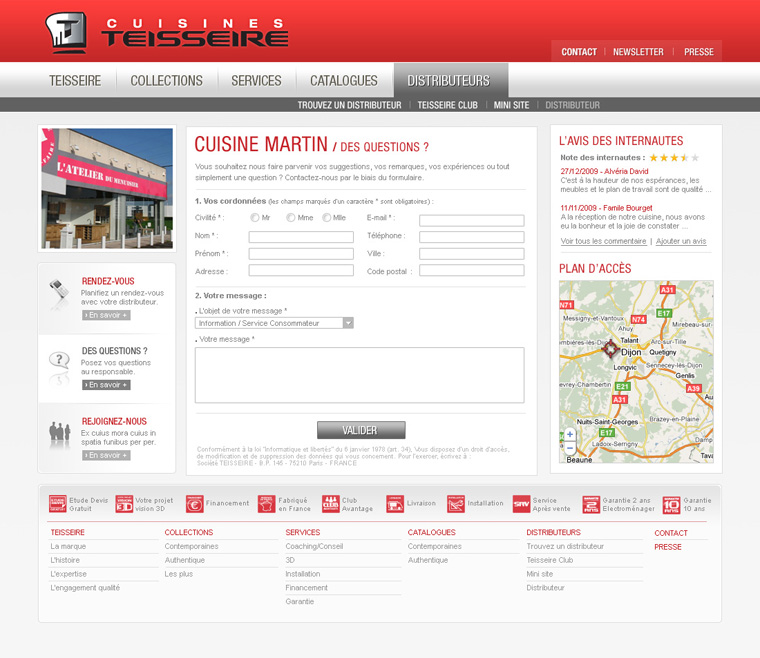Click the Garantie 10 ans icon

click(x=671, y=504)
